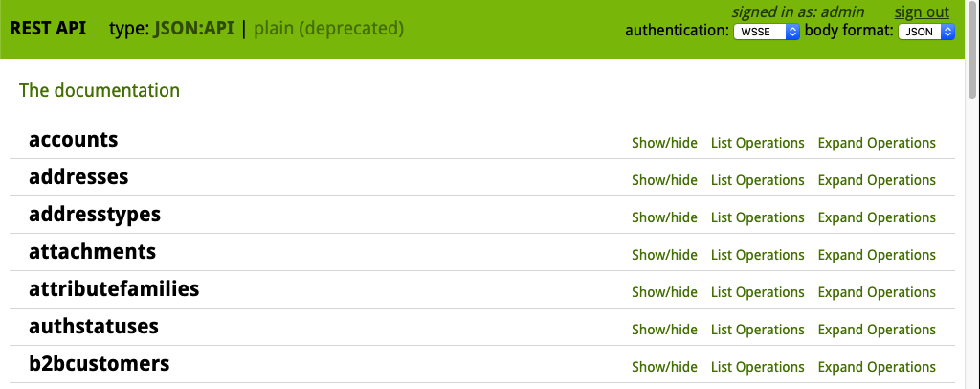980x389 pixels.
Task: List Operations for authstatuses
Action: [x=757, y=330]
